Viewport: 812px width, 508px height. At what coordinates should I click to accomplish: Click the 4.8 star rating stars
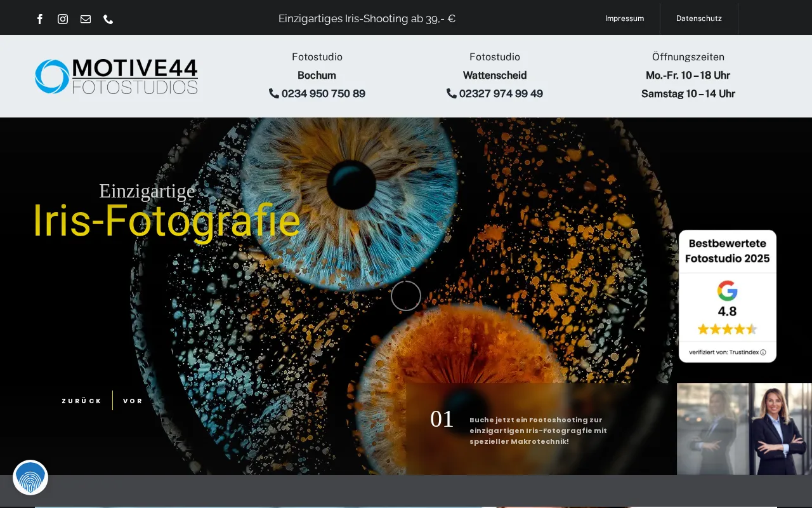click(728, 329)
